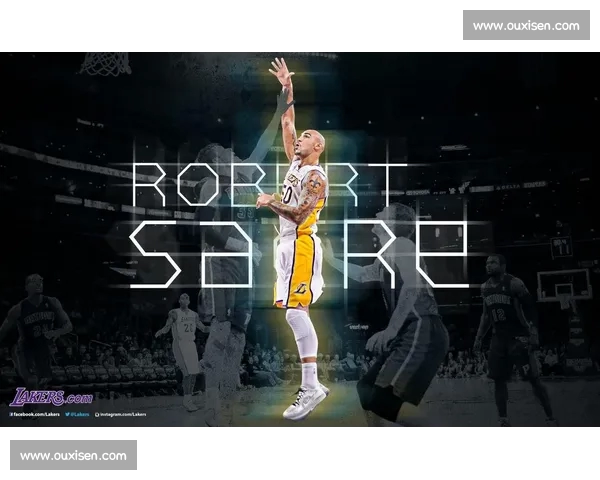Open the instagram.com/Lakers link
This screenshot has height=480, width=600.
coord(125,413)
